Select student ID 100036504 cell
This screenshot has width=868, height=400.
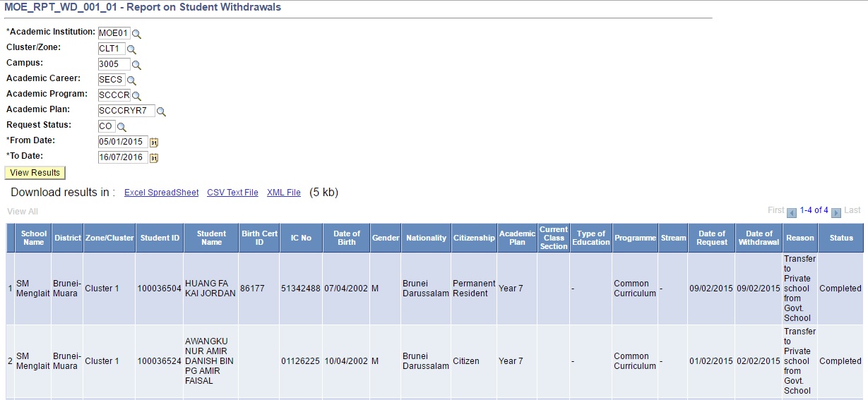tap(159, 289)
